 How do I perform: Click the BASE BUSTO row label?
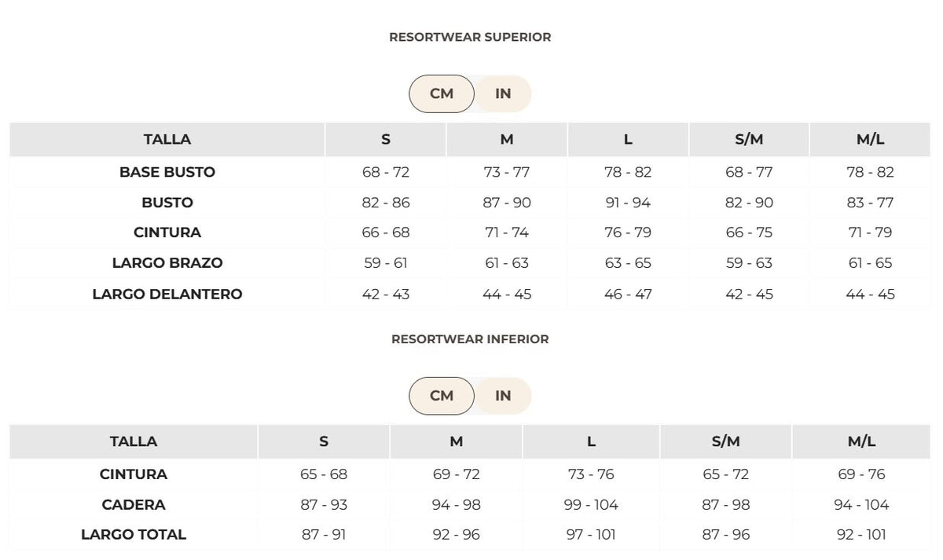pos(167,172)
